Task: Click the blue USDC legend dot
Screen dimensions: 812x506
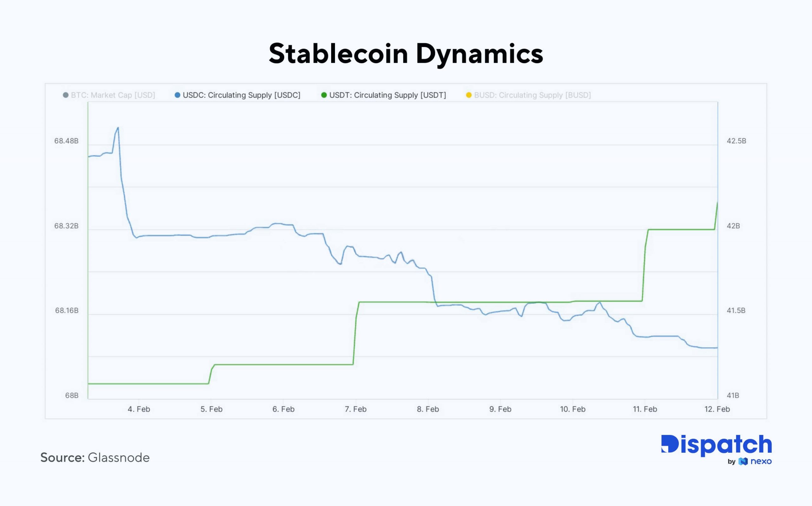Action: point(177,95)
